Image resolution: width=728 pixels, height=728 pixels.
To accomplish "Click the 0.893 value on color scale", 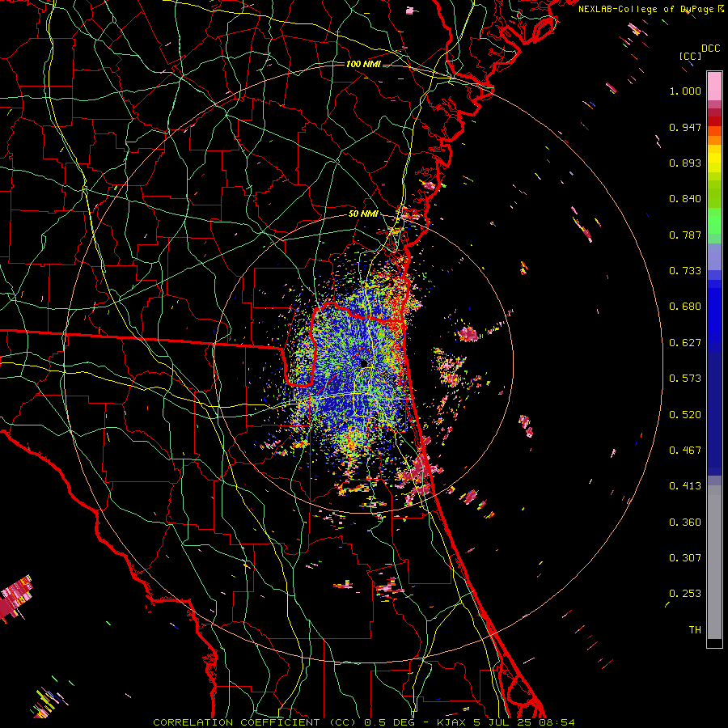I will (685, 163).
